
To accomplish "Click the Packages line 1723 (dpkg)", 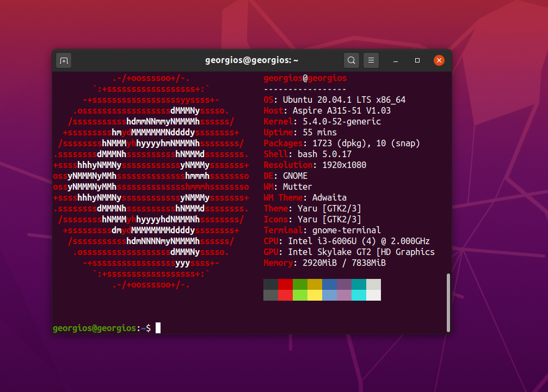I will coord(341,143).
